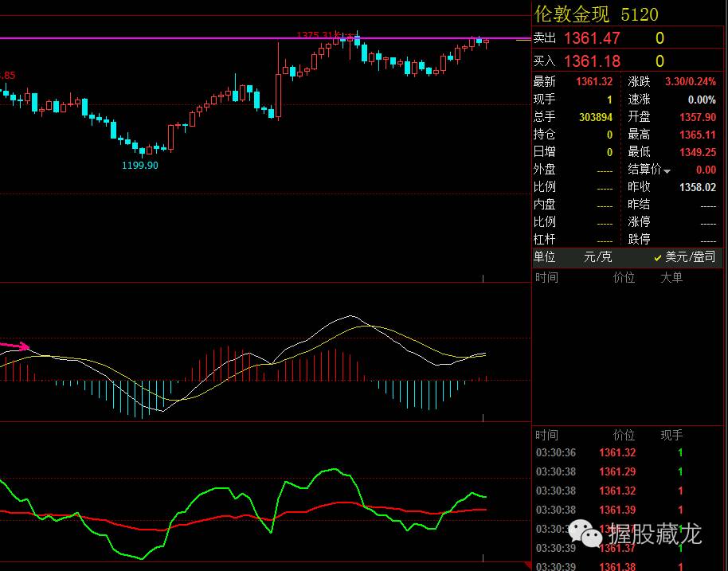Click the magenta horizontal resistance line

point(159,38)
